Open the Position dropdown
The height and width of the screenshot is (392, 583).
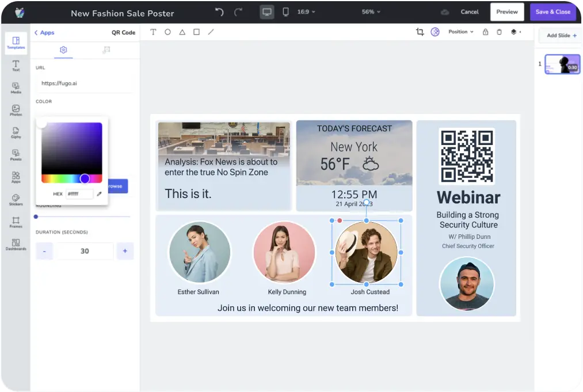pyautogui.click(x=460, y=32)
